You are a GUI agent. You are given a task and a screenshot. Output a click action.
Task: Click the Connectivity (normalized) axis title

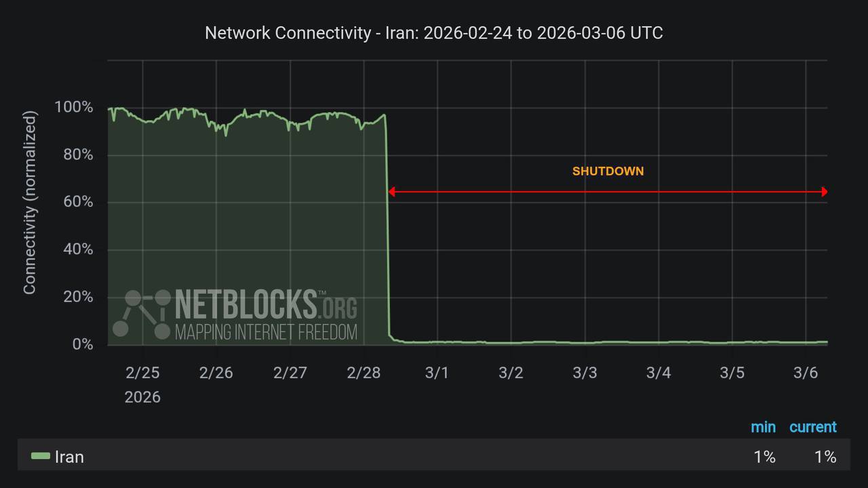pos(30,203)
